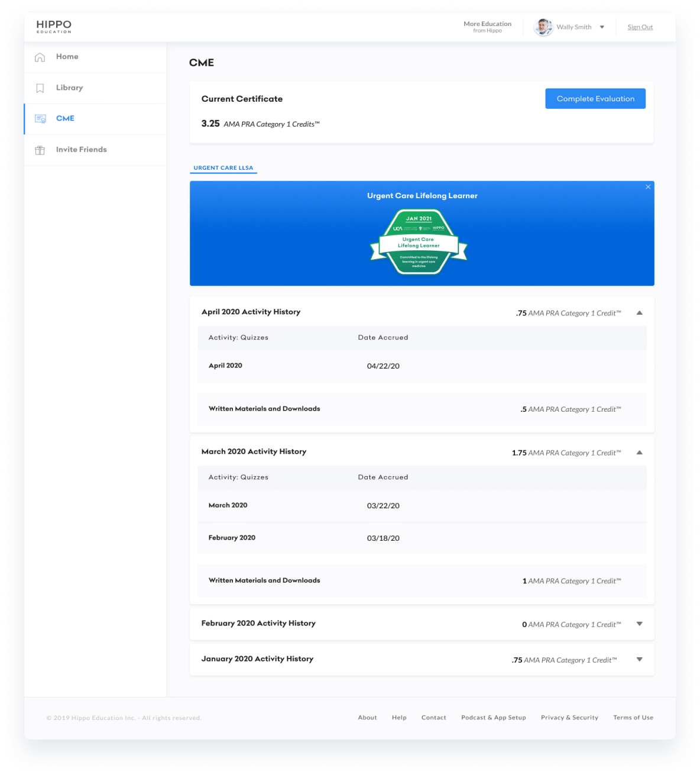Select the Urgent Care LLSA tab
Screen dimensions: 700x775
[x=223, y=168]
